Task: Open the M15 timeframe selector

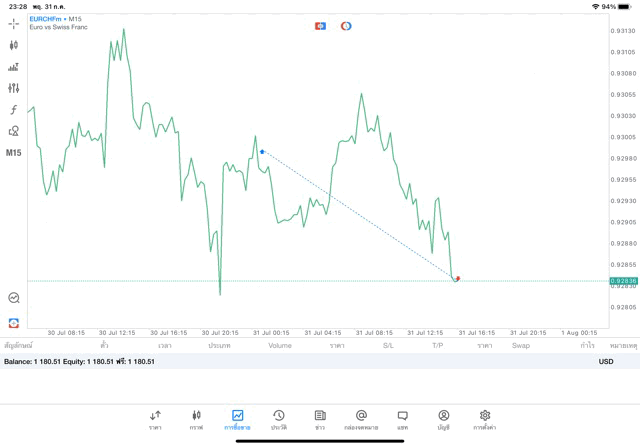Action: pyautogui.click(x=14, y=153)
